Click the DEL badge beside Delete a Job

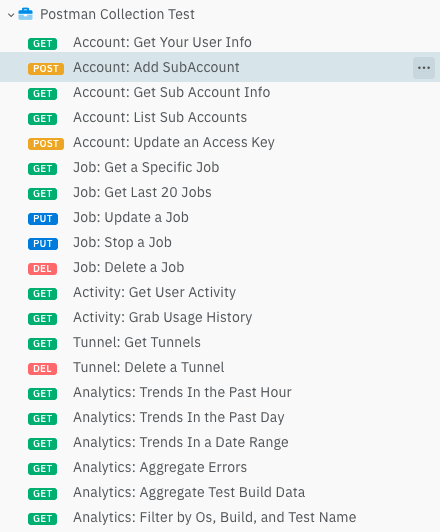click(x=42, y=269)
